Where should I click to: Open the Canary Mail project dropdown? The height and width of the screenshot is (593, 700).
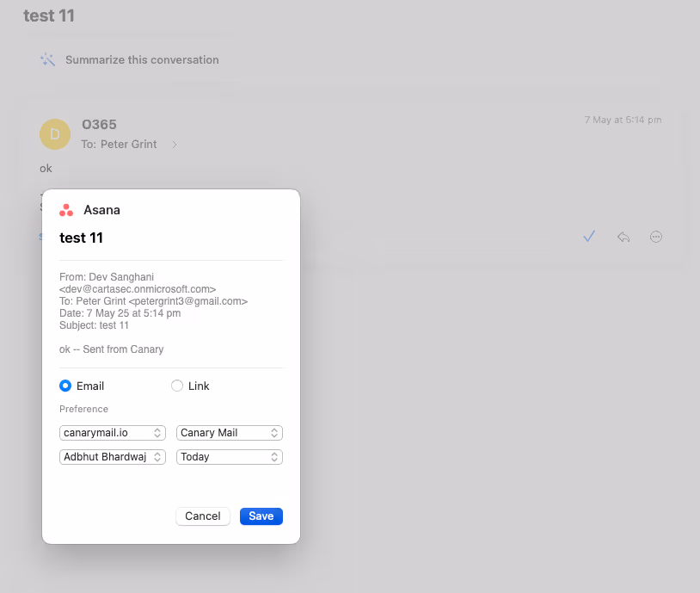[230, 433]
